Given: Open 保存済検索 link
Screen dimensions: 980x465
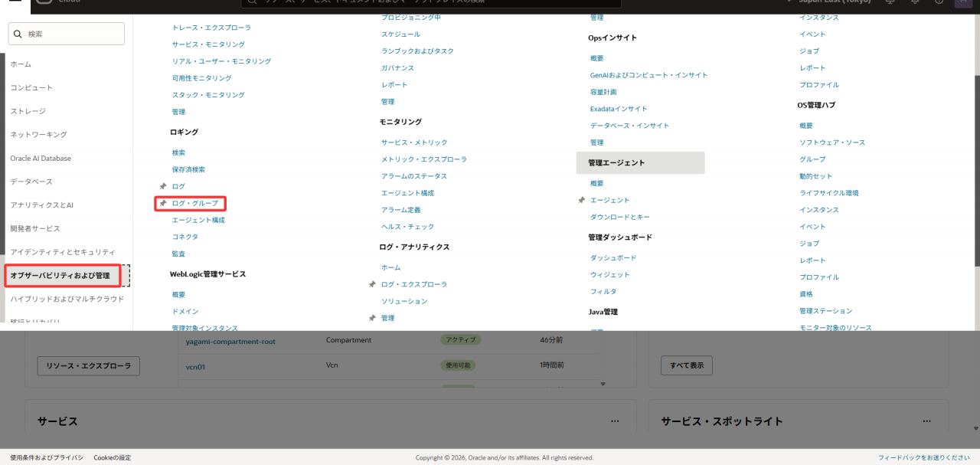Looking at the screenshot, I should coord(188,169).
